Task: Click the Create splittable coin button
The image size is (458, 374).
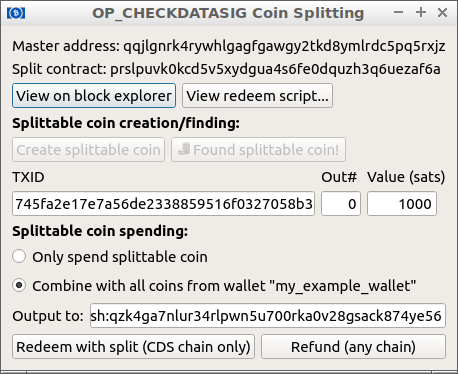Action: point(89,150)
